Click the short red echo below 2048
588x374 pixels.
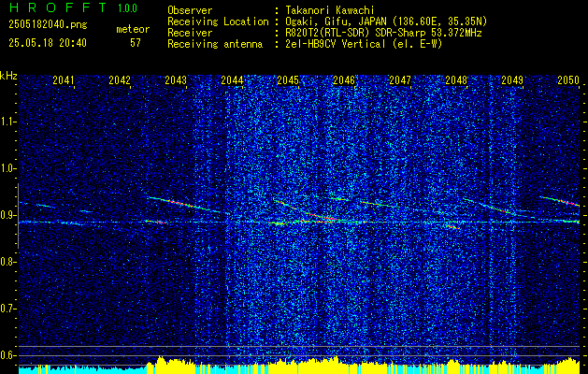pyautogui.click(x=453, y=227)
